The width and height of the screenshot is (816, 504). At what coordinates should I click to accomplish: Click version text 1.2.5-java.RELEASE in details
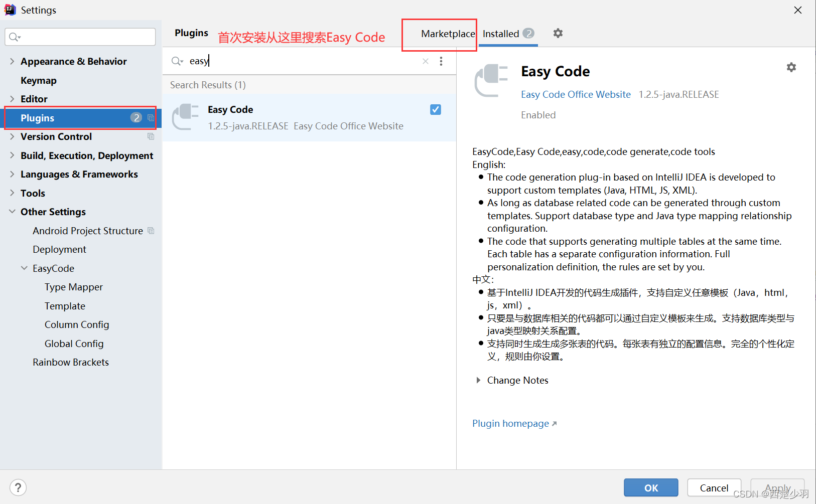tap(678, 94)
